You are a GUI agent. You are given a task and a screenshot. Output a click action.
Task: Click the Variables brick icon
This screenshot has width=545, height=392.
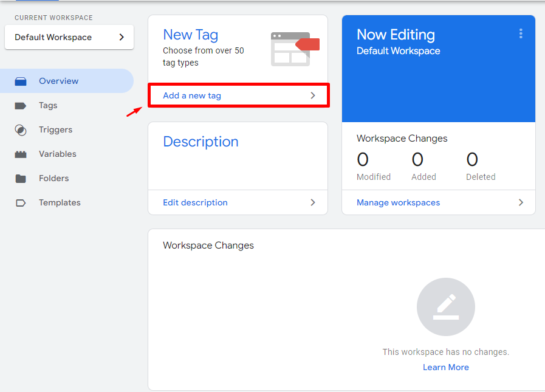tap(21, 154)
